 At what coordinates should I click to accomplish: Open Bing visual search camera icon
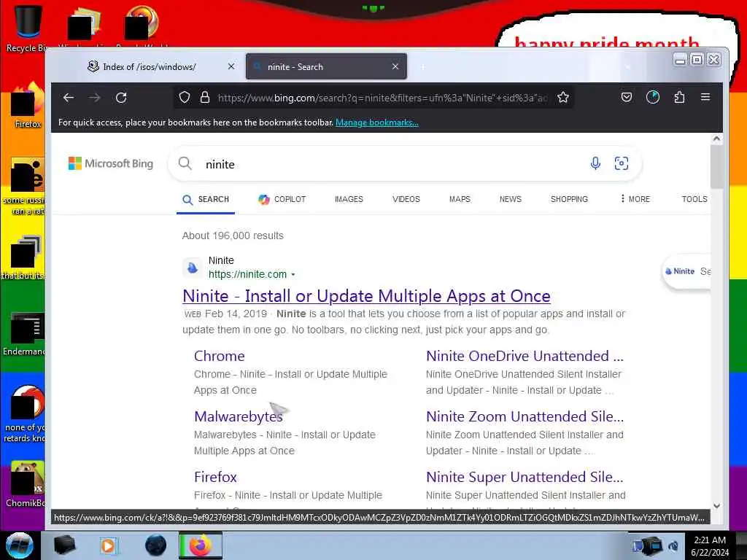pos(622,163)
